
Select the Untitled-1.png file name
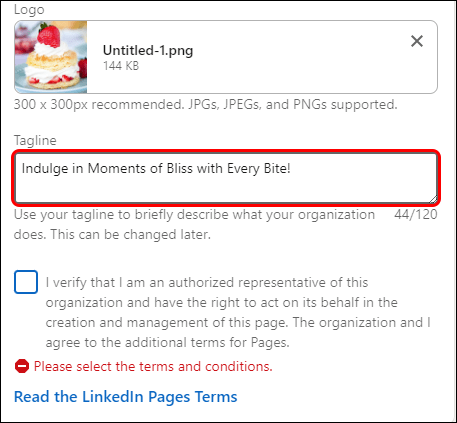tap(148, 51)
